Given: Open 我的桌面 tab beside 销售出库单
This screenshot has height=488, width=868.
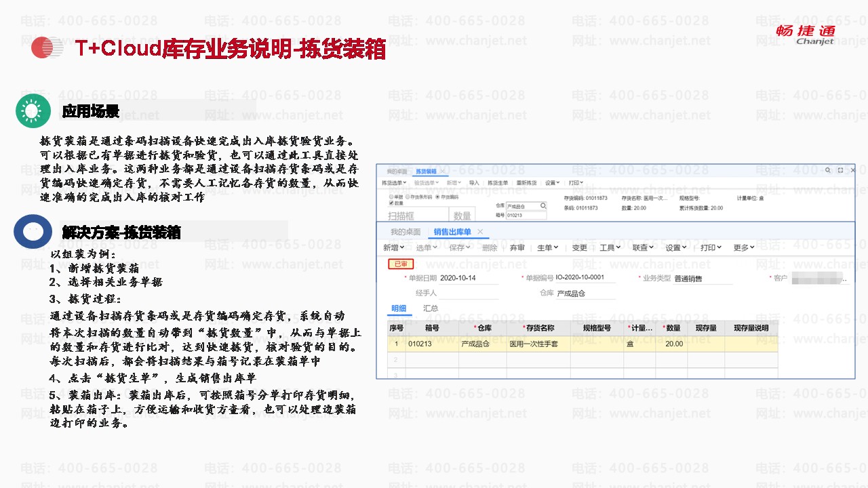Looking at the screenshot, I should [x=406, y=232].
